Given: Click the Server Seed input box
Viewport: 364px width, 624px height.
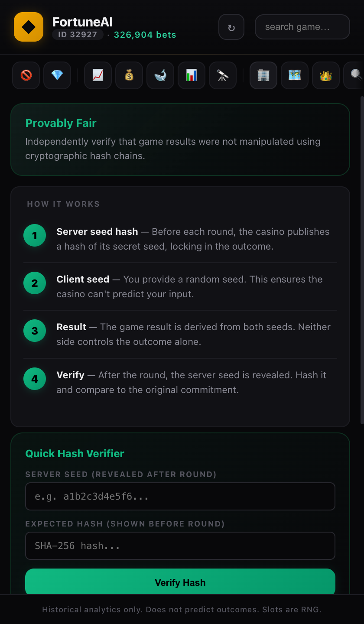Looking at the screenshot, I should point(180,496).
